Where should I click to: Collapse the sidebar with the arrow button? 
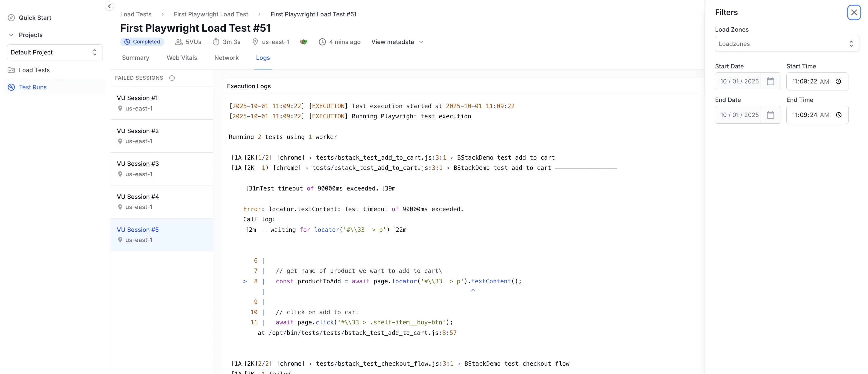click(109, 6)
